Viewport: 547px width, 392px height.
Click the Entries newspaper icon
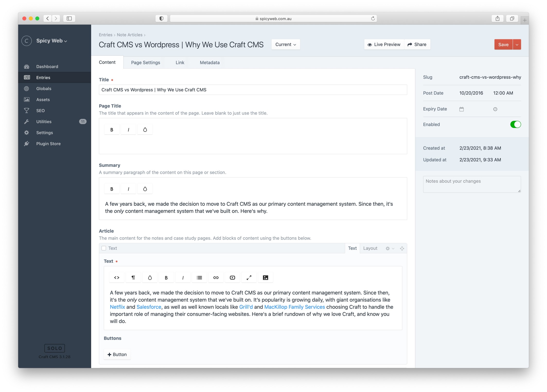point(27,77)
